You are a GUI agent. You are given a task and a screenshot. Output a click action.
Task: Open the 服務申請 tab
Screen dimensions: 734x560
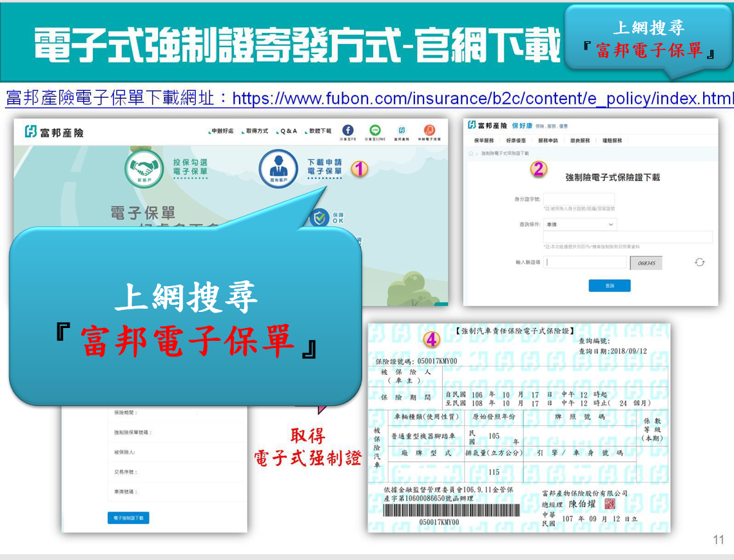tap(548, 140)
